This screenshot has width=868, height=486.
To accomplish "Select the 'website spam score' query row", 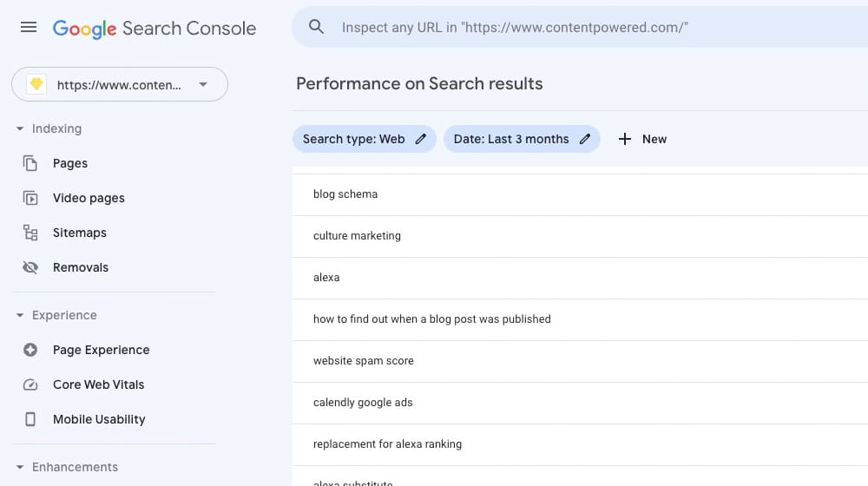I will coord(580,361).
